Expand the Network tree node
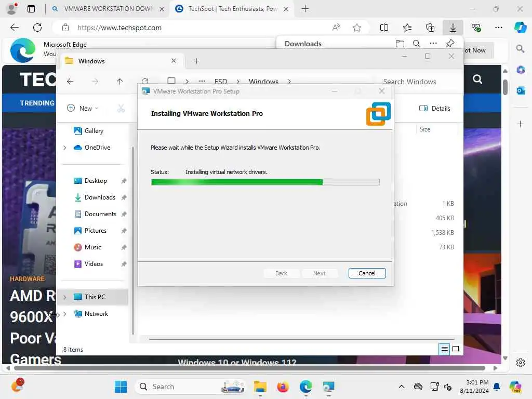Viewport: 532px width, 399px height. [65, 314]
